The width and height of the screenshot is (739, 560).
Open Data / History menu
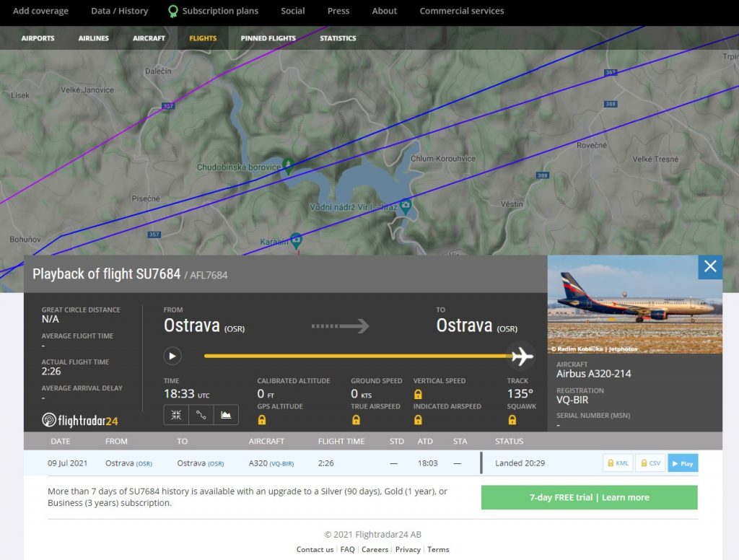[x=119, y=11]
